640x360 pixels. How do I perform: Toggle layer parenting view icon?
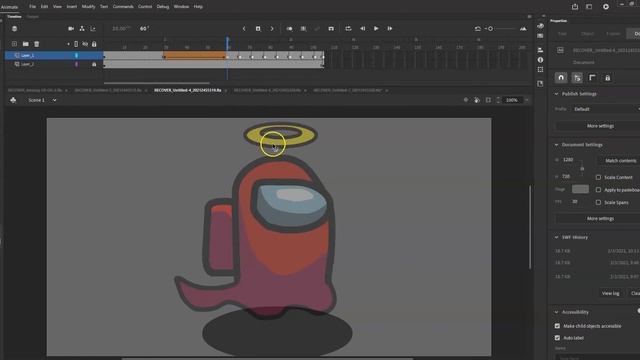click(82, 29)
